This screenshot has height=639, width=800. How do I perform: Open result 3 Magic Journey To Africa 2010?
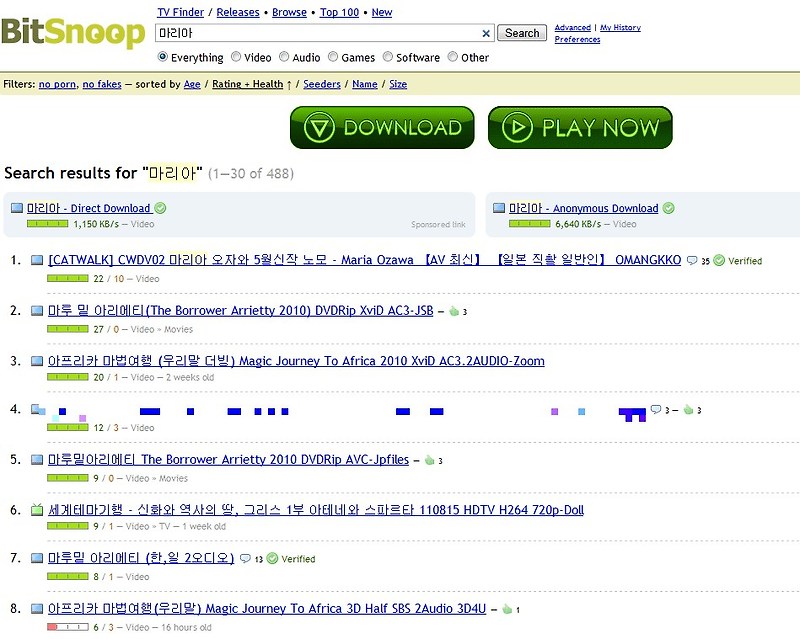[296, 361]
